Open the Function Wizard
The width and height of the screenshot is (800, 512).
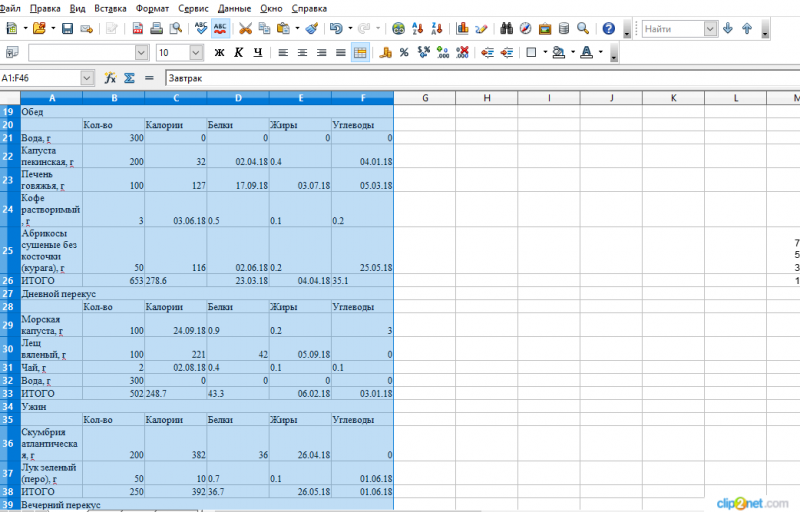tap(110, 77)
